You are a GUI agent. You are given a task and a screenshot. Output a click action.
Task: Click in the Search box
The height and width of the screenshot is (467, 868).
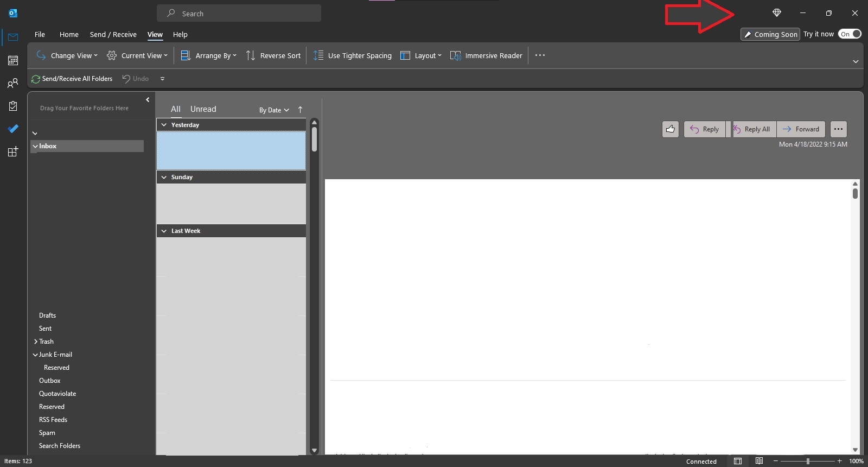(239, 13)
